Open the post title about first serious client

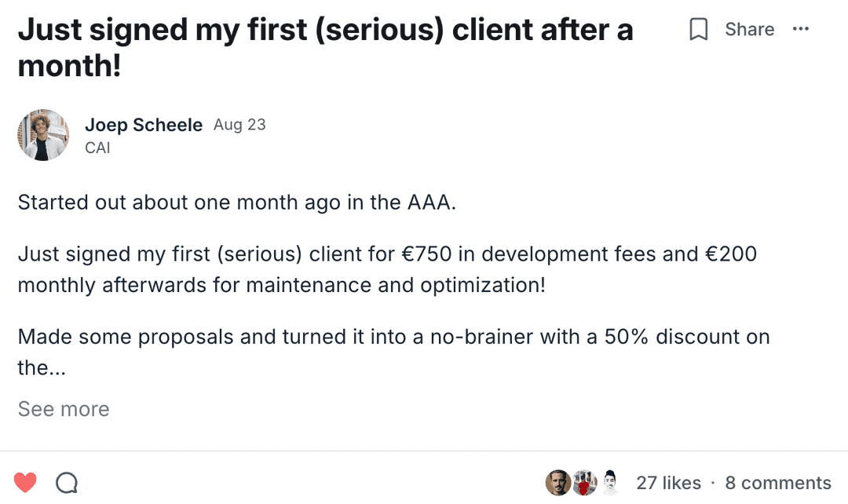(325, 47)
